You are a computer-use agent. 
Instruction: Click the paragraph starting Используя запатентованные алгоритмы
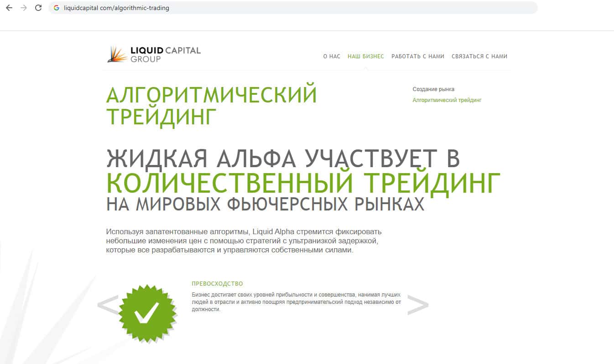[x=244, y=241]
